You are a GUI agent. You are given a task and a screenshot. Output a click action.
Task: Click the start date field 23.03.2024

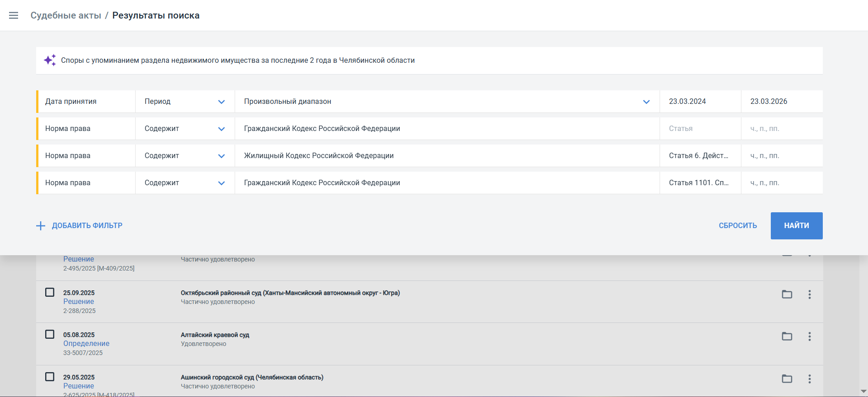pos(699,102)
